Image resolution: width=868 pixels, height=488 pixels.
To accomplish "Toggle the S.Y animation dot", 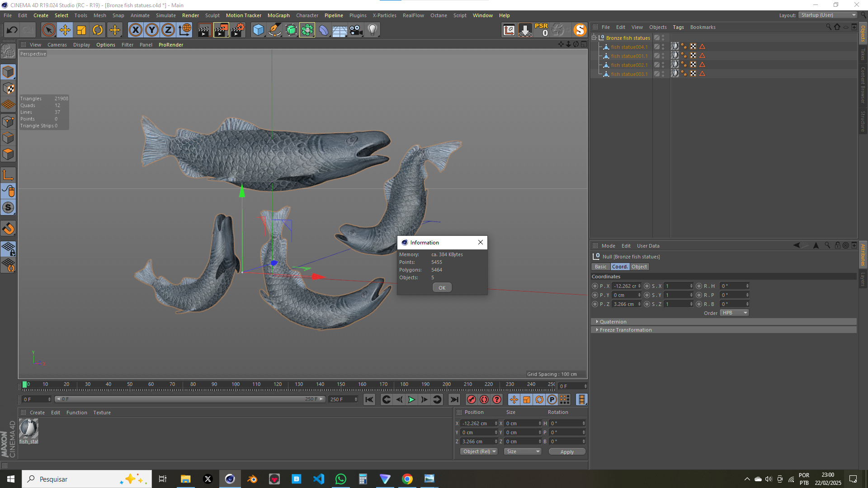I will pos(647,295).
